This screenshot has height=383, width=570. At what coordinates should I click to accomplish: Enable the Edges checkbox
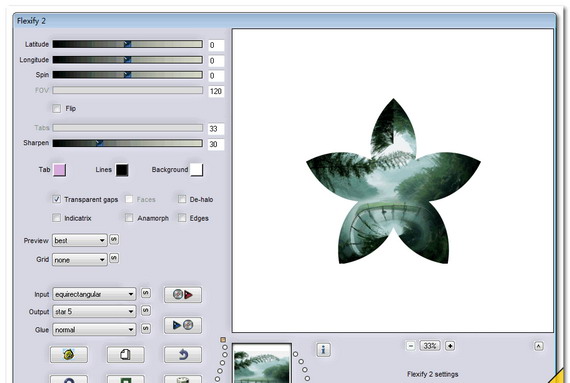click(x=182, y=218)
